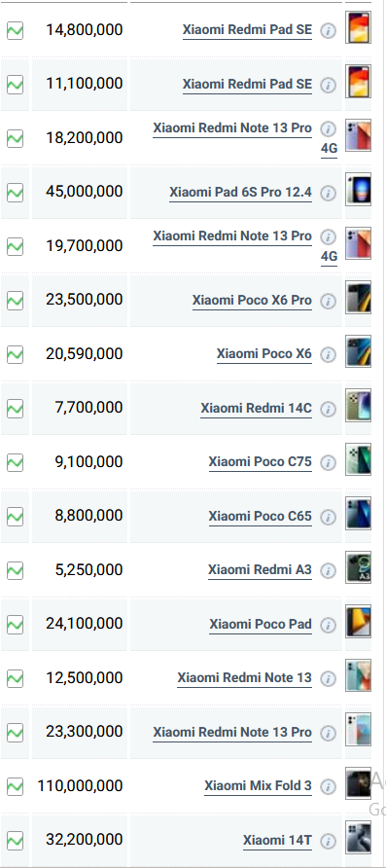
Task: Follow the Xiaomi Redmi 14C product link
Action: coord(256,408)
